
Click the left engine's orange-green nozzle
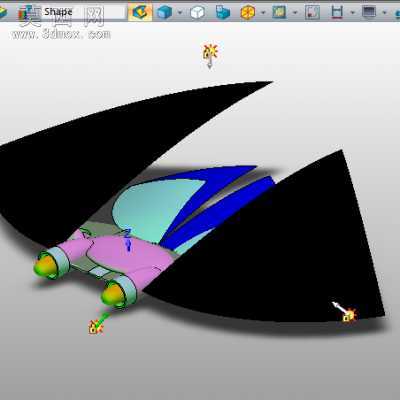[46, 266]
